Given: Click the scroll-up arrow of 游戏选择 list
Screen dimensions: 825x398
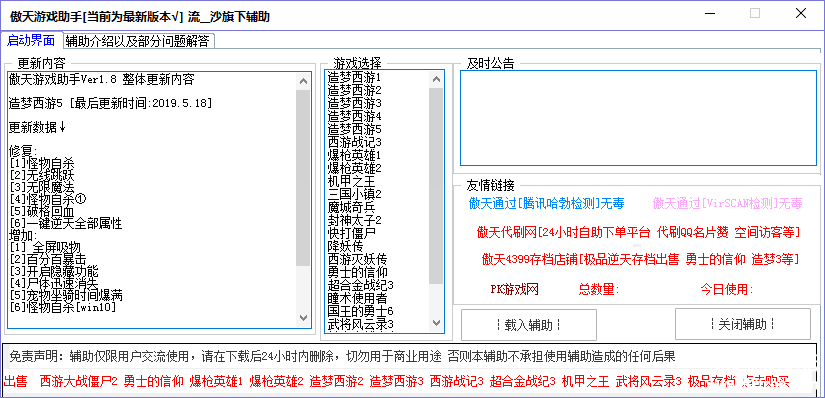Looking at the screenshot, I should point(436,80).
